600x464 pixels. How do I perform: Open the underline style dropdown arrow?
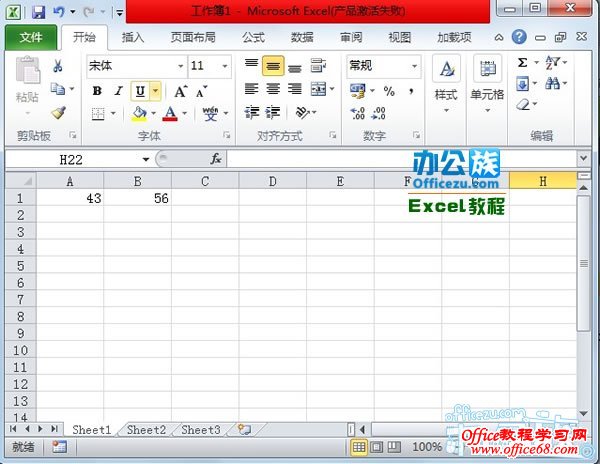[x=155, y=91]
